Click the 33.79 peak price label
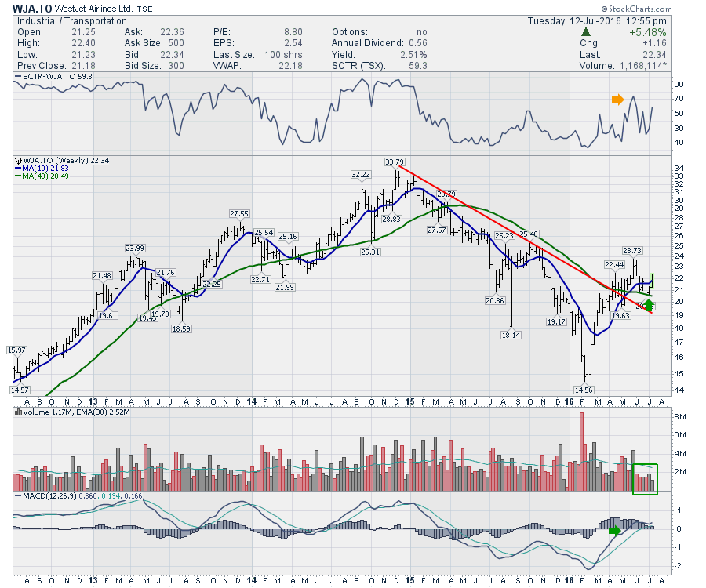 click(x=395, y=162)
